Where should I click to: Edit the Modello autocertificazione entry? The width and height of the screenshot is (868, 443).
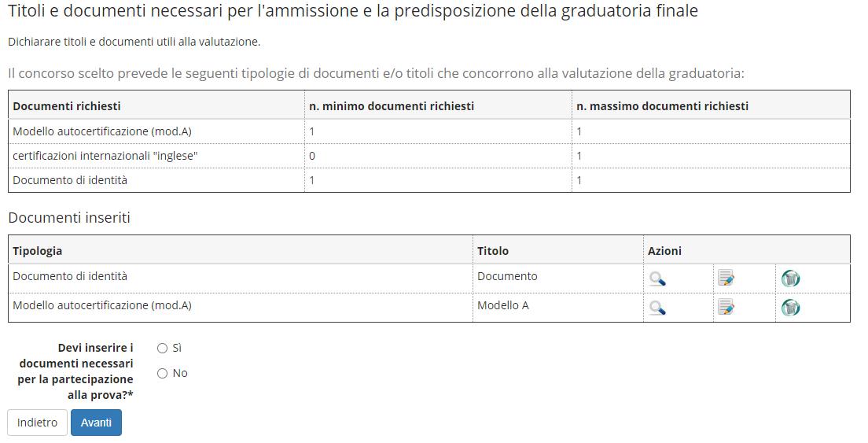point(726,308)
